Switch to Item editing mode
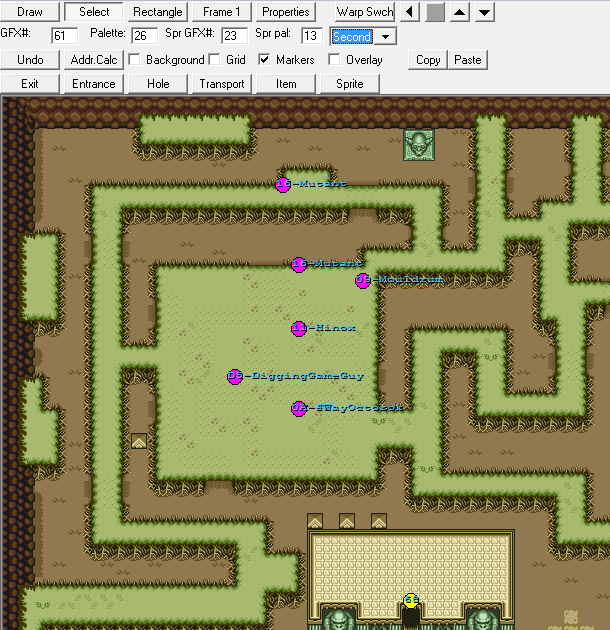Viewport: 610px width, 630px height. point(285,84)
